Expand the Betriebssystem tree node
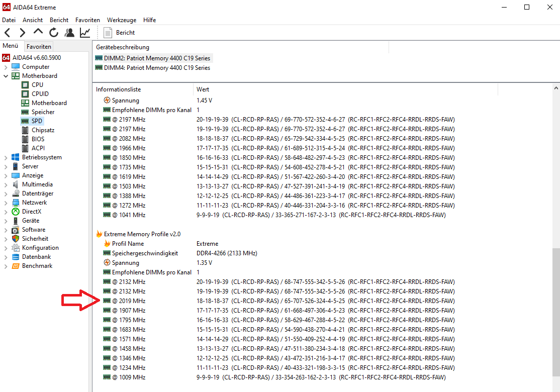 (x=6, y=157)
